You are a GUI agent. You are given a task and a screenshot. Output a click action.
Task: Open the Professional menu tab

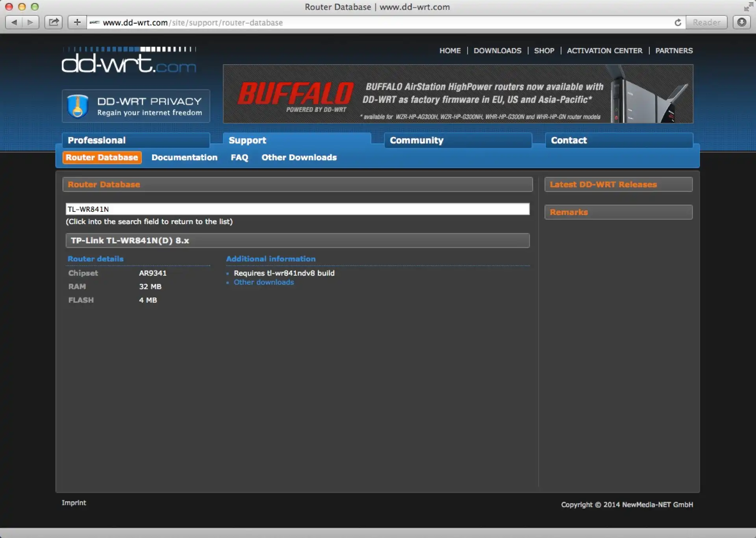(x=135, y=140)
